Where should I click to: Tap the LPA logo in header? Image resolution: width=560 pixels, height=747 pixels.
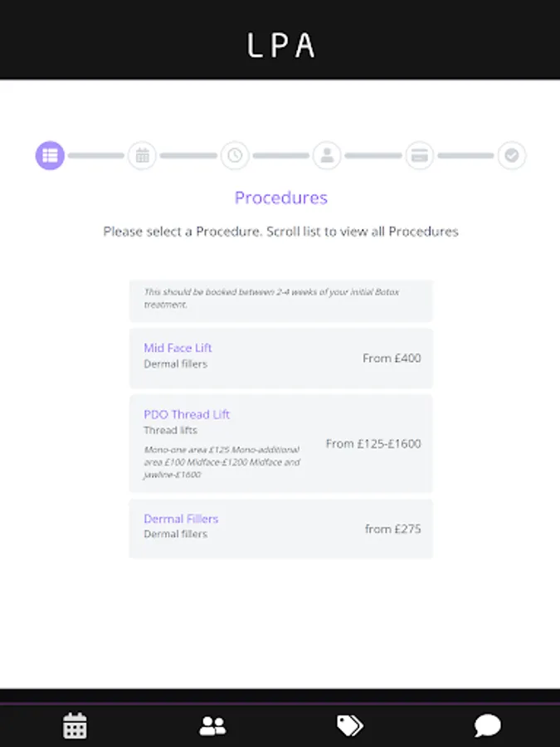pyautogui.click(x=280, y=45)
